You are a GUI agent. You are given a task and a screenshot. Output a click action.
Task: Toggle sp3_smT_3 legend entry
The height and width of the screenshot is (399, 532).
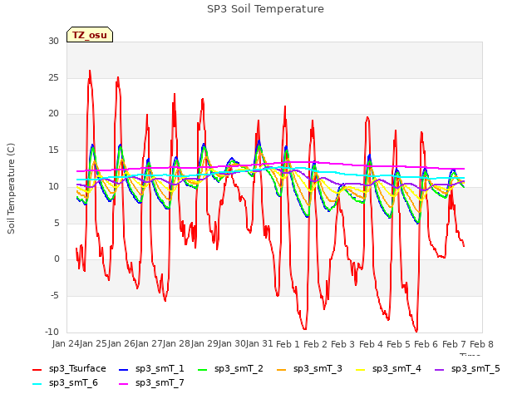click(x=309, y=369)
